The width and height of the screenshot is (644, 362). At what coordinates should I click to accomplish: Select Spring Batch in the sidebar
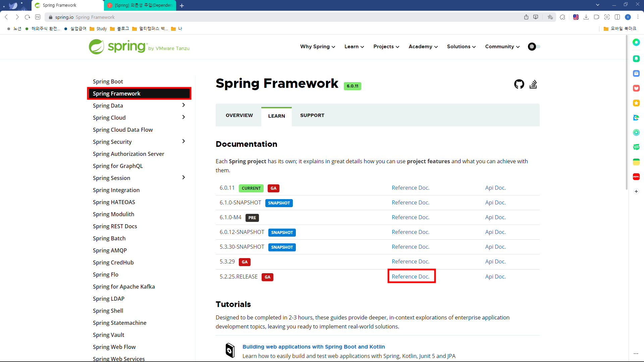109,238
